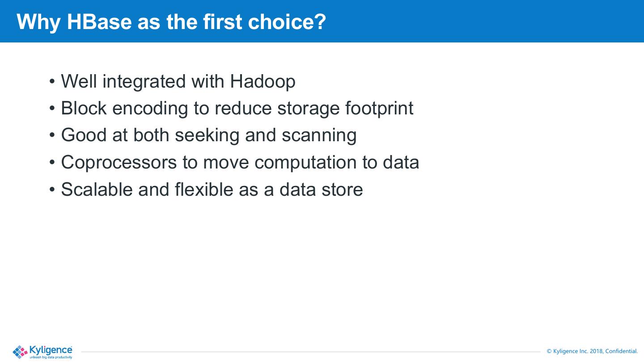The image size is (644, 362).
Task: Click the empty blue header banner area
Action: point(483,21)
